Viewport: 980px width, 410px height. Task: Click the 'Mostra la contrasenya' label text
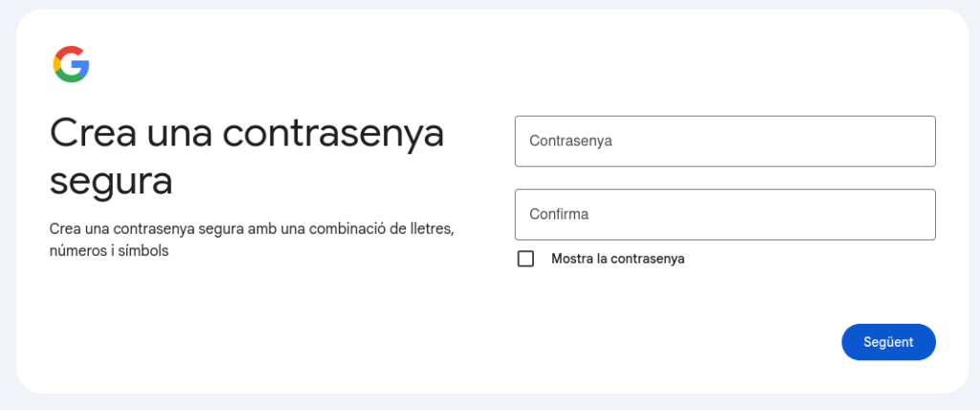(x=617, y=259)
